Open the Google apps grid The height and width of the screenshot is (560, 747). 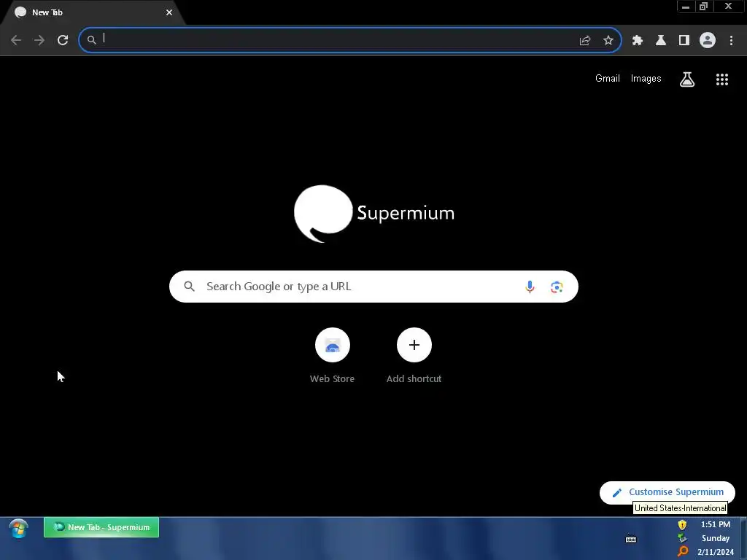coord(722,79)
